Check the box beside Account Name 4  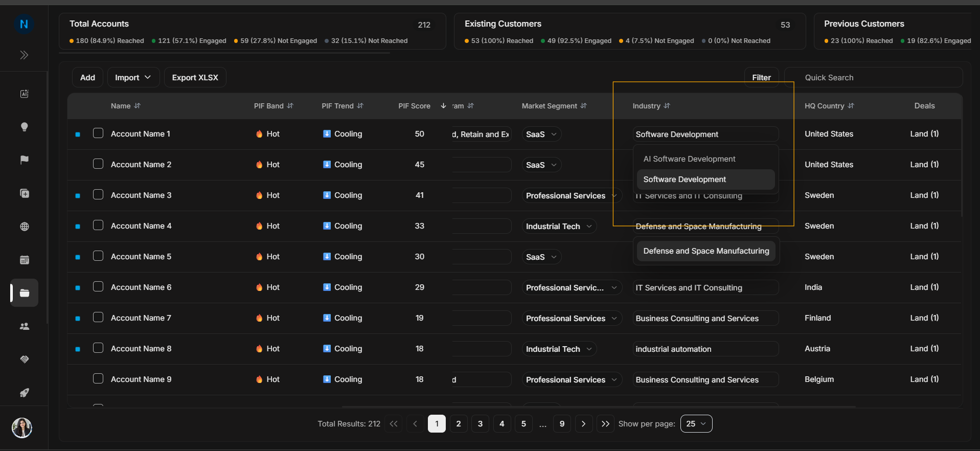coord(98,225)
